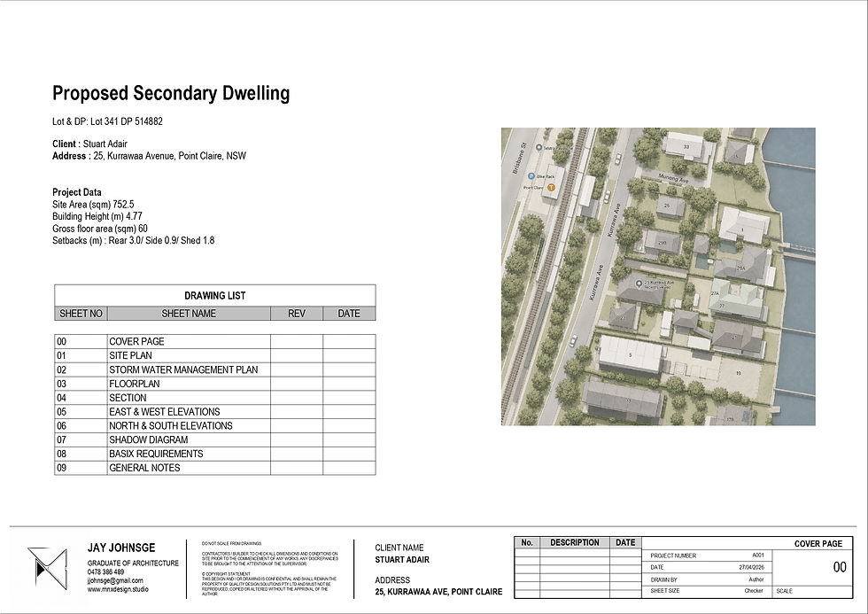This screenshot has width=868, height=614.
Task: Click the grey map pin beside Brisbane St
Action: point(539,148)
